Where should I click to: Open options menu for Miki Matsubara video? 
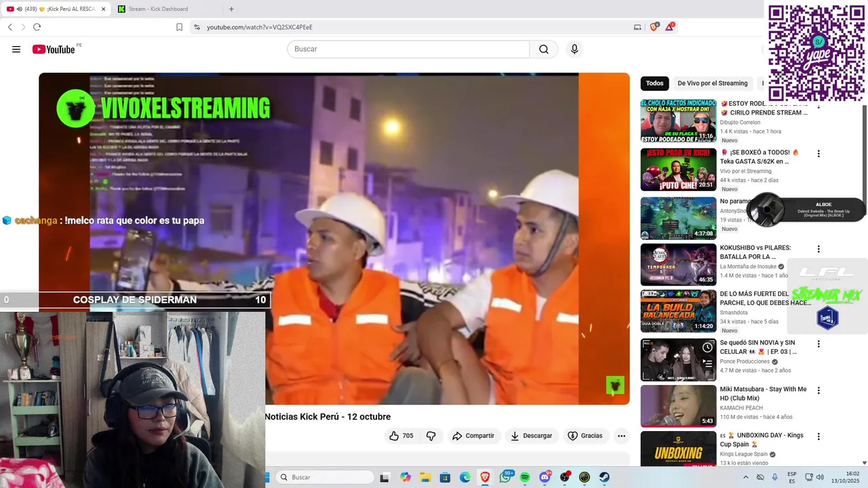[818, 390]
